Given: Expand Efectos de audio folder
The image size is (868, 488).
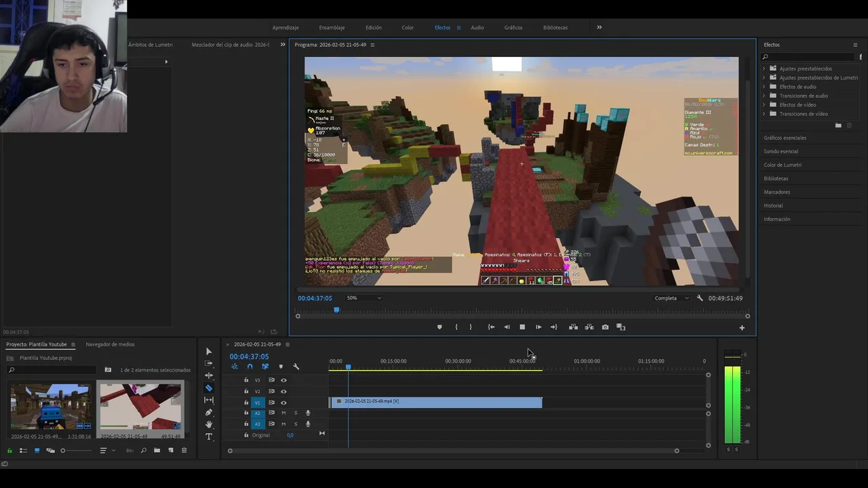Looking at the screenshot, I should pos(764,87).
